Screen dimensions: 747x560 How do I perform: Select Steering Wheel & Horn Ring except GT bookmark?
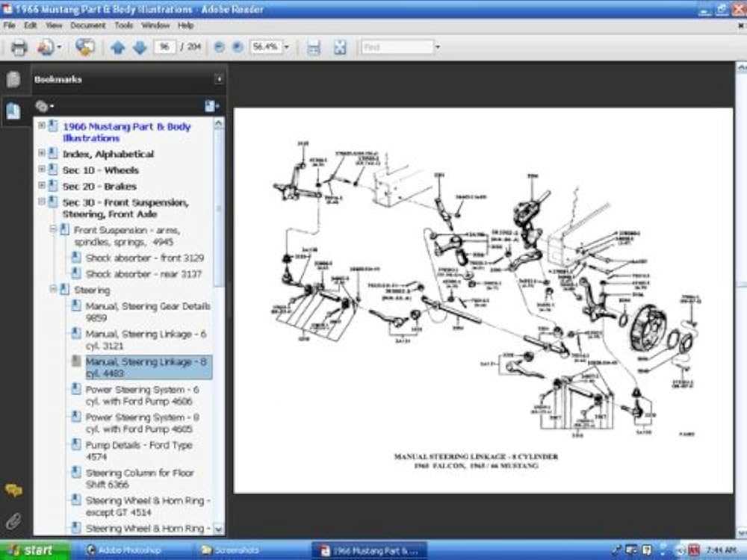pos(148,506)
